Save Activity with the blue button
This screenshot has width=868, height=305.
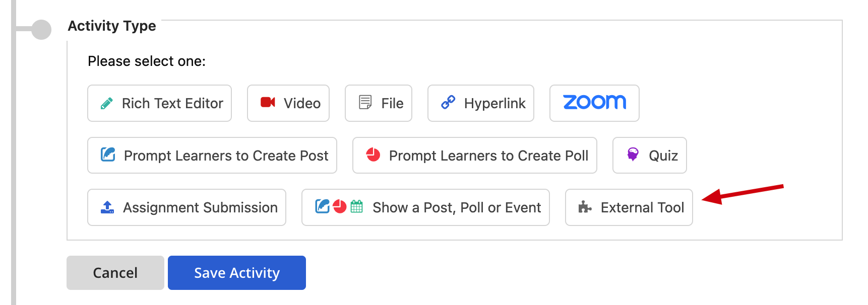237,273
